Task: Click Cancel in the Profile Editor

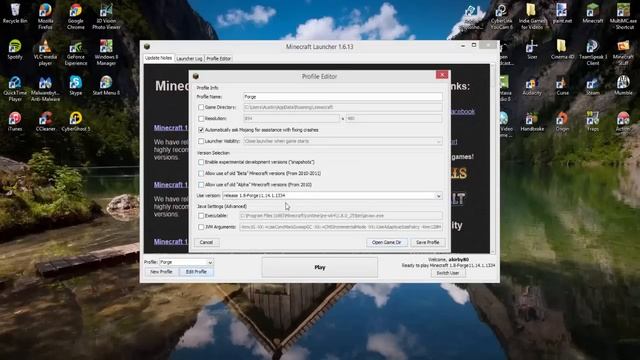Action: [x=206, y=242]
